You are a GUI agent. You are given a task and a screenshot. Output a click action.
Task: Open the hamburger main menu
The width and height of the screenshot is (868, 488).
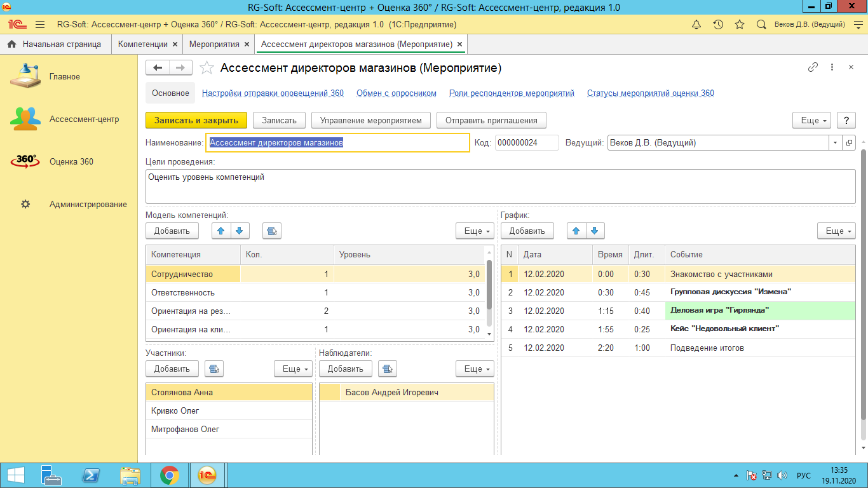39,25
